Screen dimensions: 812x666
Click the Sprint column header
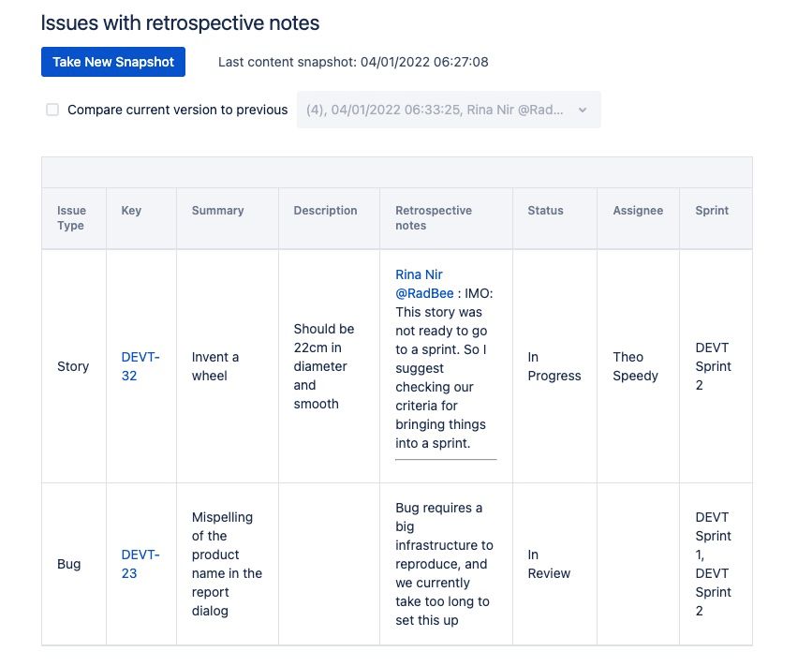(712, 211)
